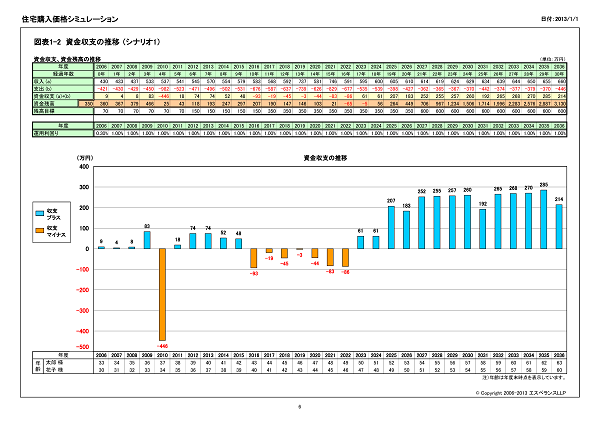The height and width of the screenshot is (424, 600).
Task: Click the 花子 様 row label
Action: click(x=54, y=370)
